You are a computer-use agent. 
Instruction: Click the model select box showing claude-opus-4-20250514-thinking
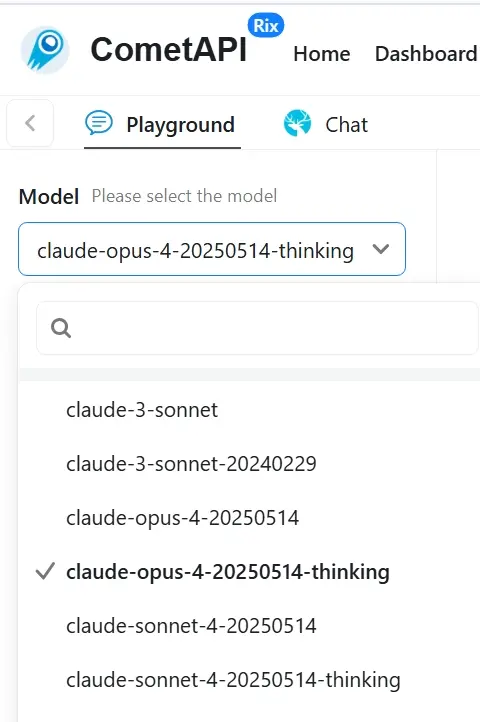tap(212, 249)
